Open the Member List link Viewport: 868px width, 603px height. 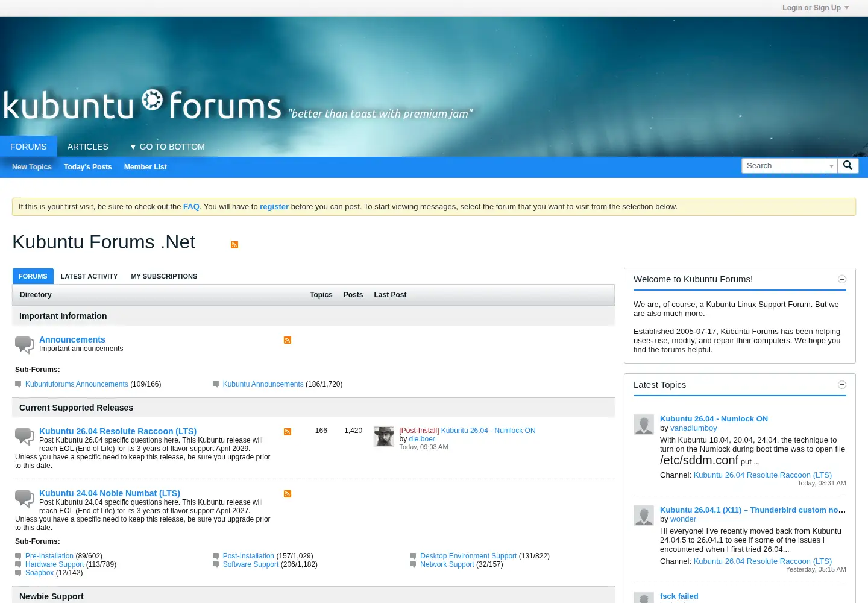tap(145, 167)
